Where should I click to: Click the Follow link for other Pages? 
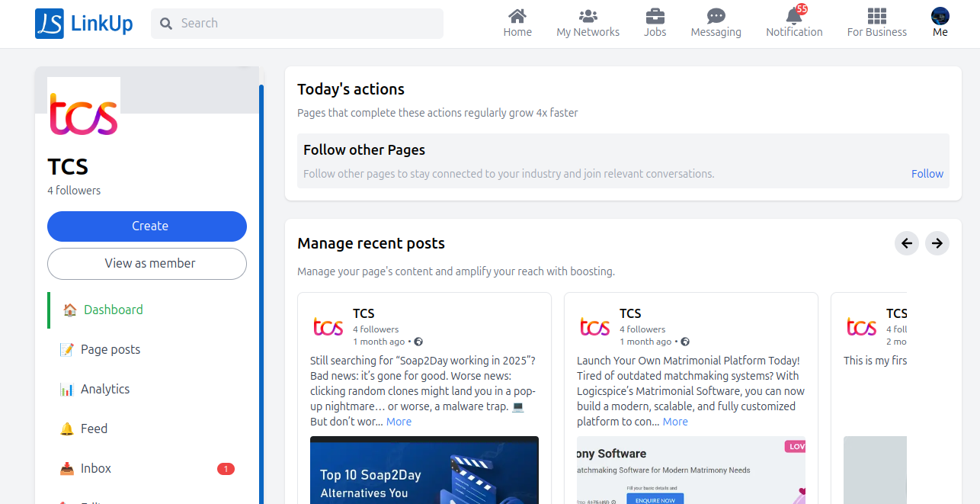(927, 173)
